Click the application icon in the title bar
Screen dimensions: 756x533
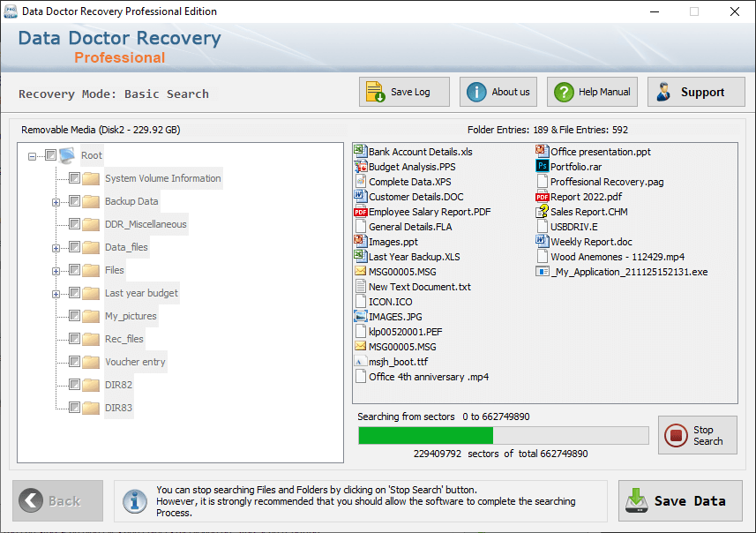[11, 11]
